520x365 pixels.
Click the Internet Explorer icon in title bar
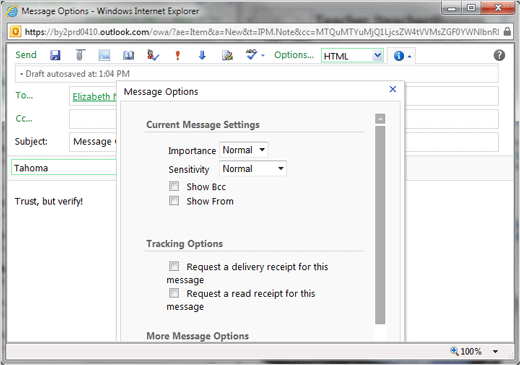tap(12, 11)
